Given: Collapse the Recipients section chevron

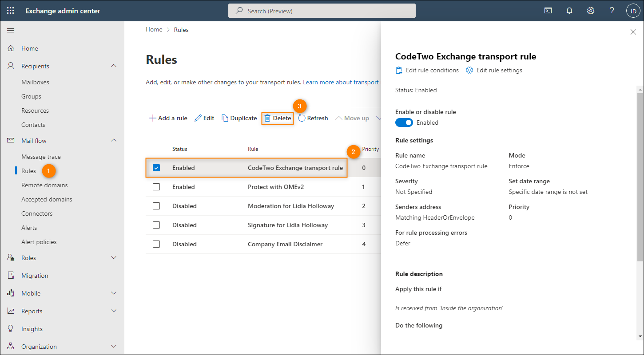Looking at the screenshot, I should 114,66.
